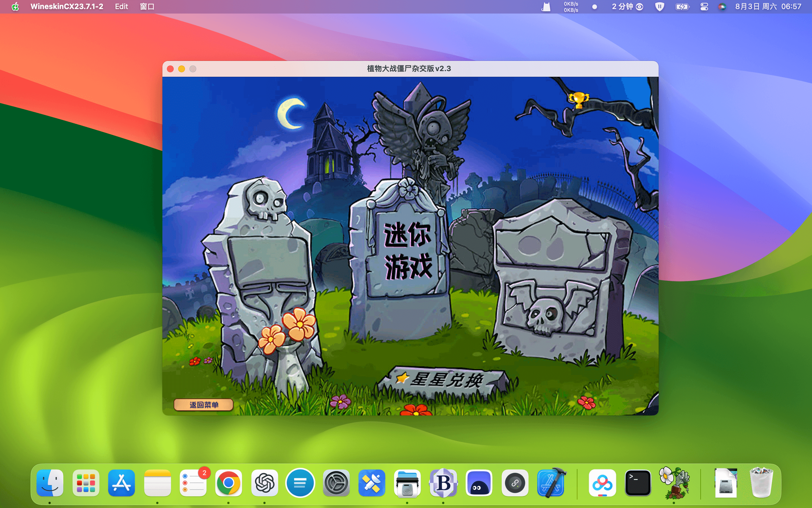
Task: Open Siri from the menu bar
Action: coord(722,7)
